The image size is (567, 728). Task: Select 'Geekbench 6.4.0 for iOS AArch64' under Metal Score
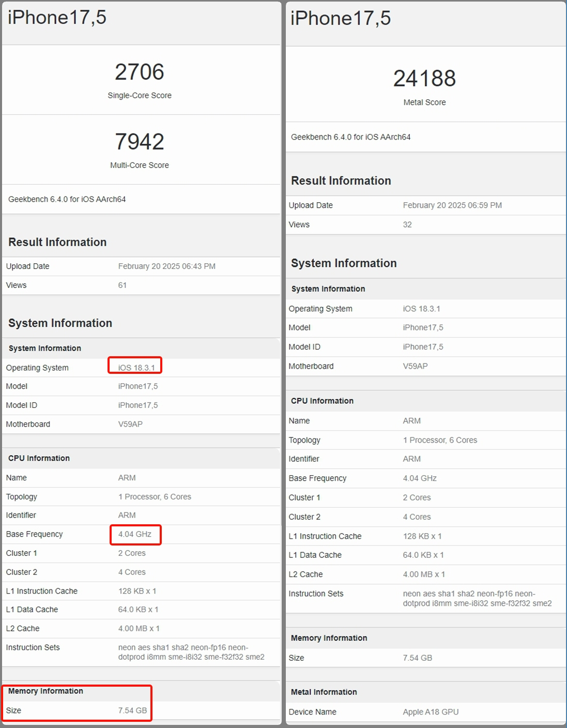tap(350, 137)
